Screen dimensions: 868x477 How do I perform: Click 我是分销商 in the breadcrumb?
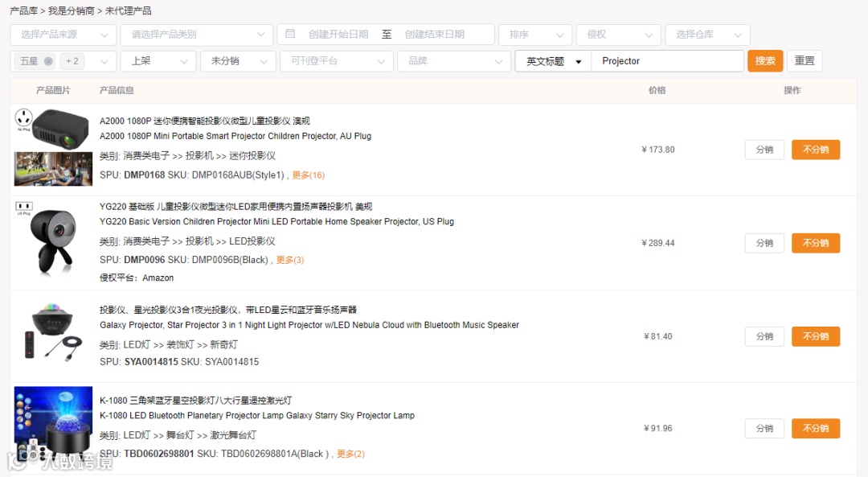tap(72, 10)
